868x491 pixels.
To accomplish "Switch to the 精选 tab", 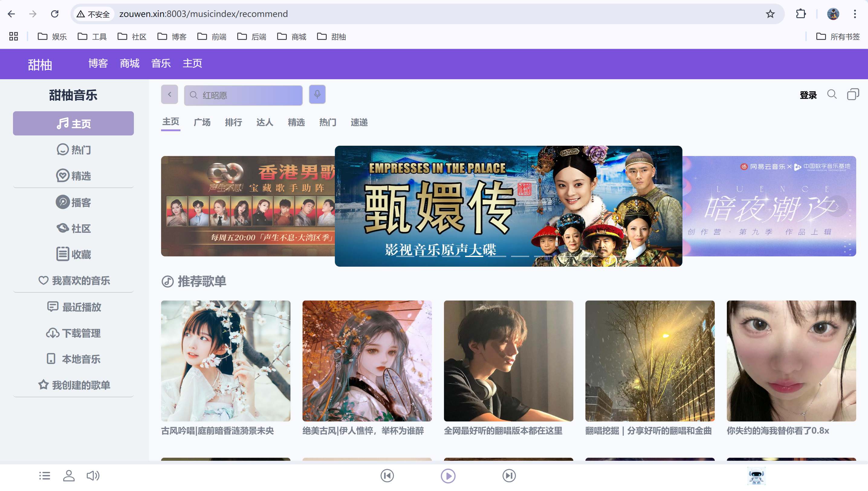I will tap(296, 122).
